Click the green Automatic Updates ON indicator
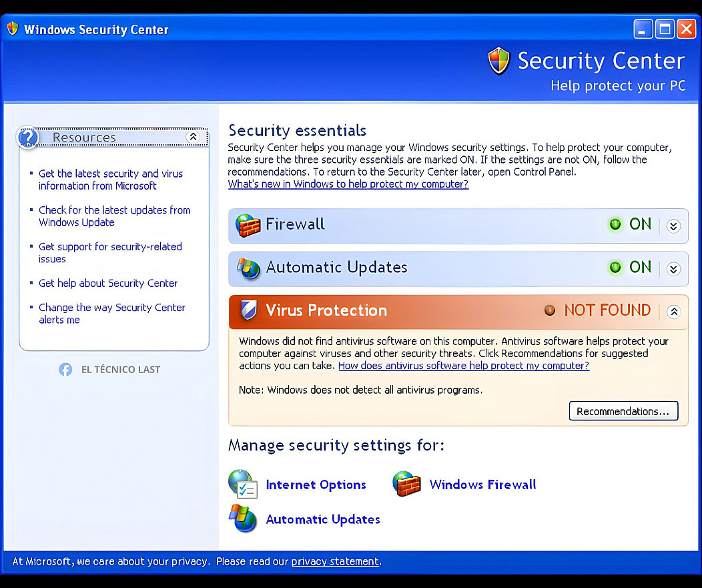The height and width of the screenshot is (588, 702). click(615, 268)
